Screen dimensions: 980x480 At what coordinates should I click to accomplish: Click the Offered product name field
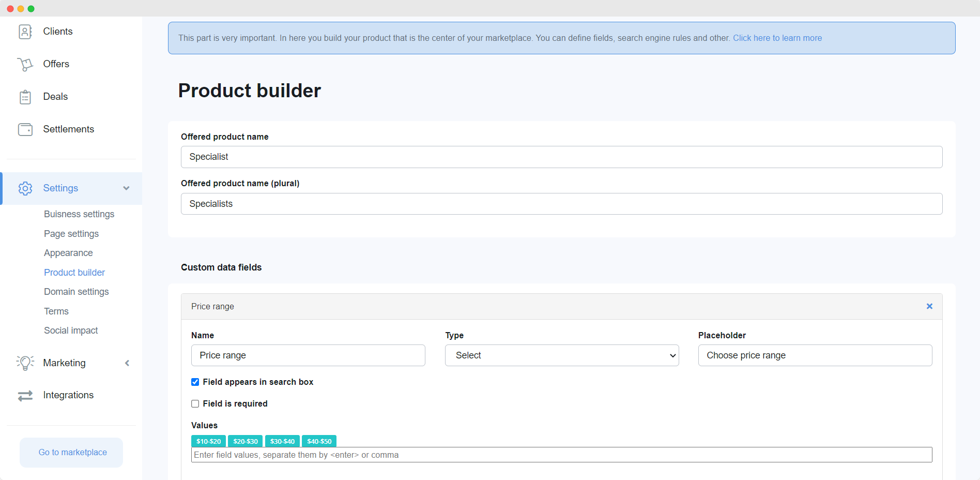(562, 157)
